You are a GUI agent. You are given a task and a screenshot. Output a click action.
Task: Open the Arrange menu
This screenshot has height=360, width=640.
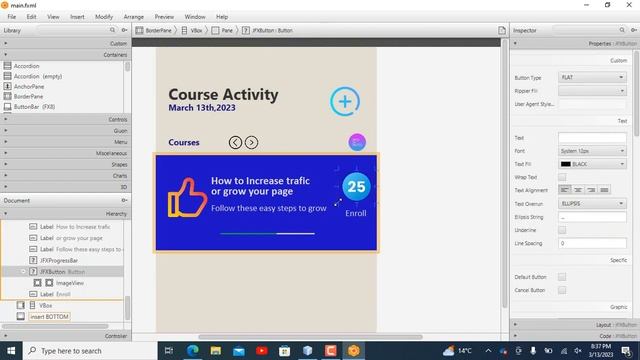click(x=133, y=17)
